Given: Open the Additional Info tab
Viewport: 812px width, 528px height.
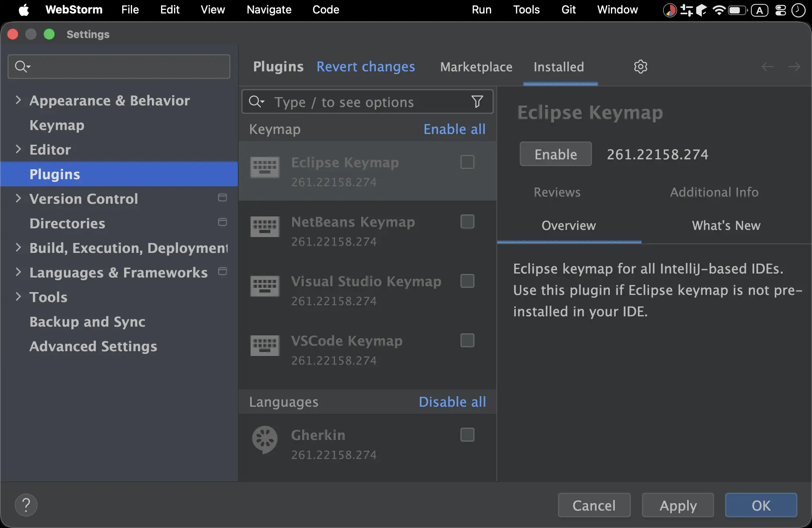Looking at the screenshot, I should click(714, 192).
